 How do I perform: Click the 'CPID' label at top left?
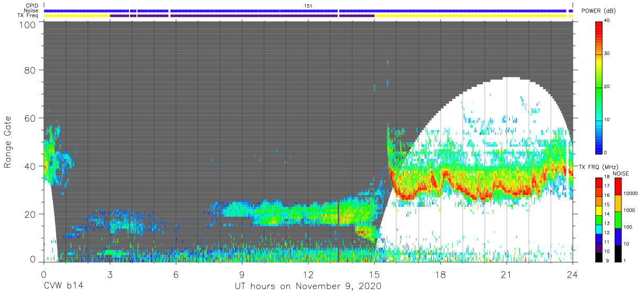coord(31,5)
